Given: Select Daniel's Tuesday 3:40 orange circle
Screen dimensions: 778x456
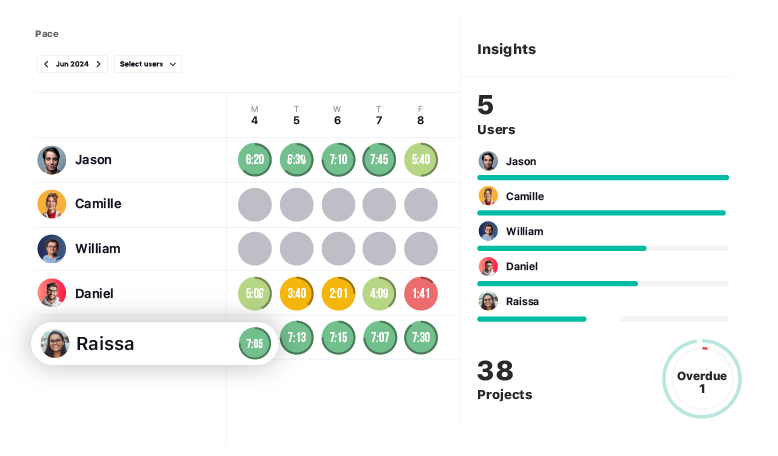Looking at the screenshot, I should 296,294.
